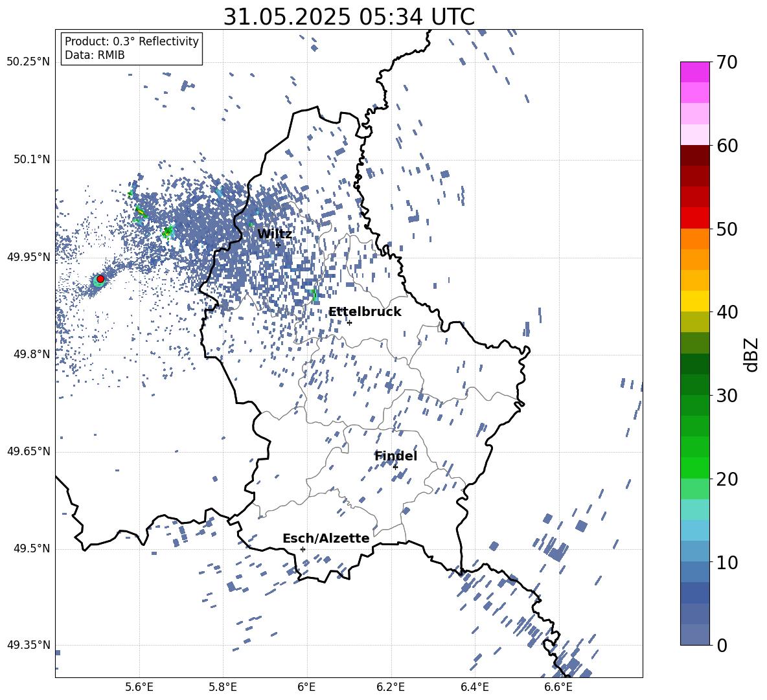The height and width of the screenshot is (700, 767).
Task: Click the dark maroon band just below 60
Action: (x=694, y=155)
